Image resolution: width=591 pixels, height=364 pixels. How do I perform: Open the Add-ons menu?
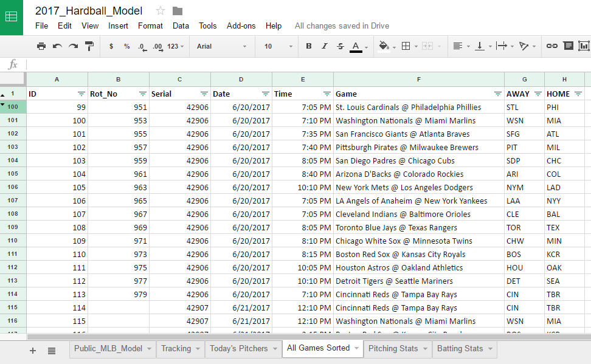pos(241,26)
